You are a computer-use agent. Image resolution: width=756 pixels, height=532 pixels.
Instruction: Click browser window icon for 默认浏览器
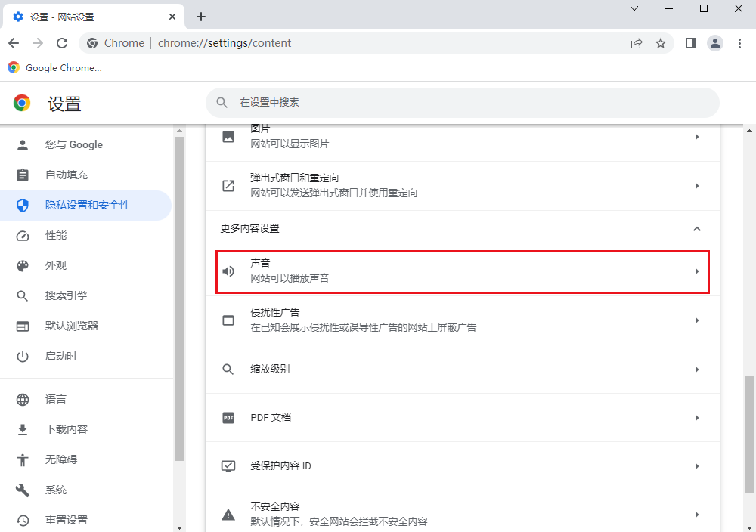[x=23, y=326]
